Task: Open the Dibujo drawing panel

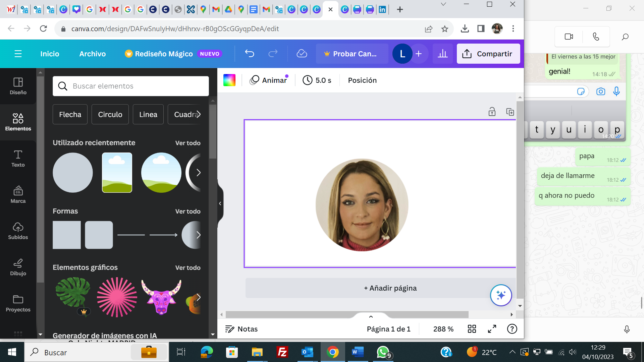Action: [x=18, y=267]
